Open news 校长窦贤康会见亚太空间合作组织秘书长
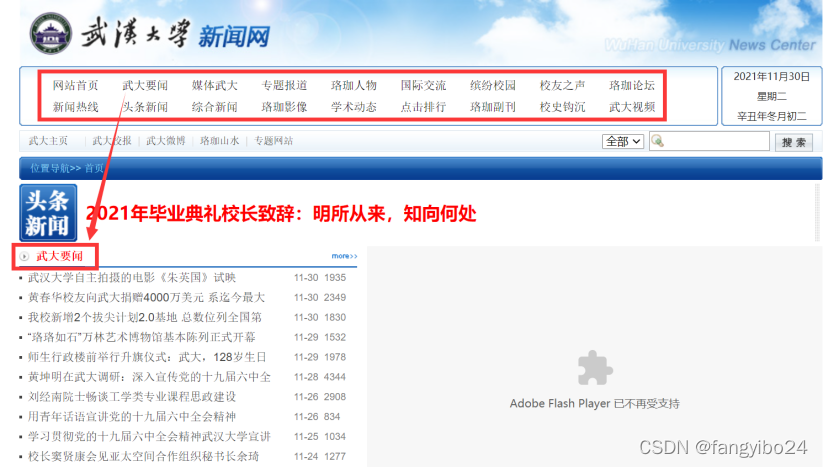 point(143,457)
